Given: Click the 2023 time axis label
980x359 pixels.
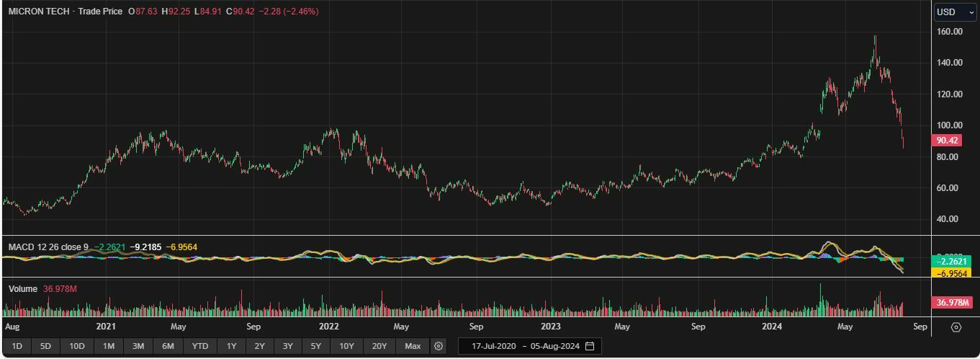Looking at the screenshot, I should (551, 326).
